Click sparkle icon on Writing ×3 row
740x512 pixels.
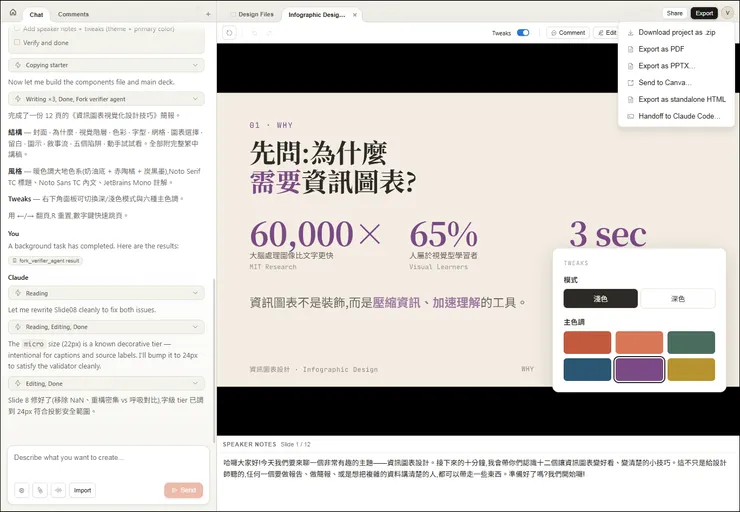point(18,99)
